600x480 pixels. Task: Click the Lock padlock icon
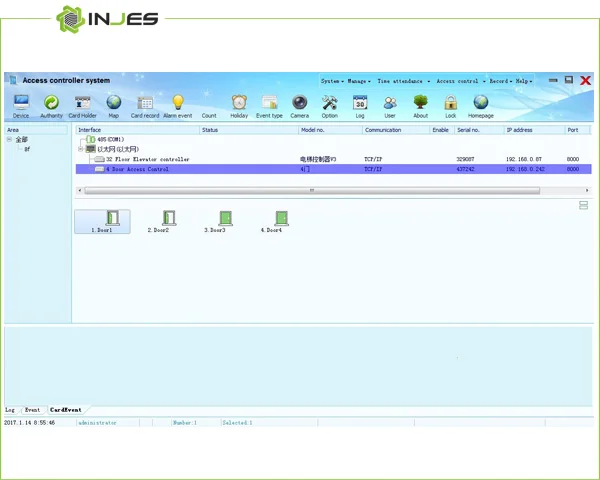click(x=450, y=104)
